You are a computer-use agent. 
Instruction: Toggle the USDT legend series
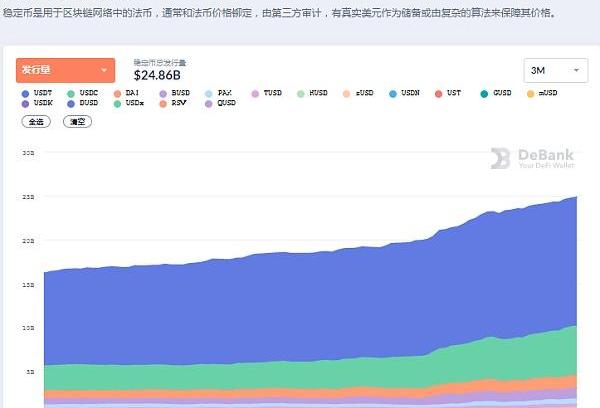(x=37, y=93)
